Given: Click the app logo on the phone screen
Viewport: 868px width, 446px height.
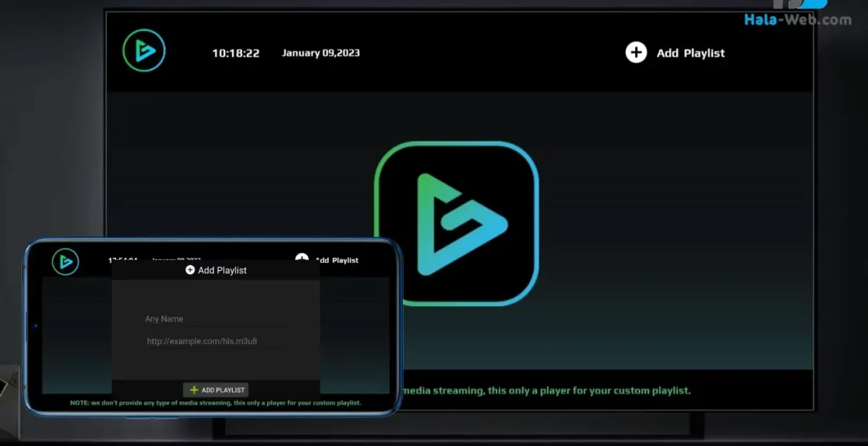Looking at the screenshot, I should click(x=65, y=261).
